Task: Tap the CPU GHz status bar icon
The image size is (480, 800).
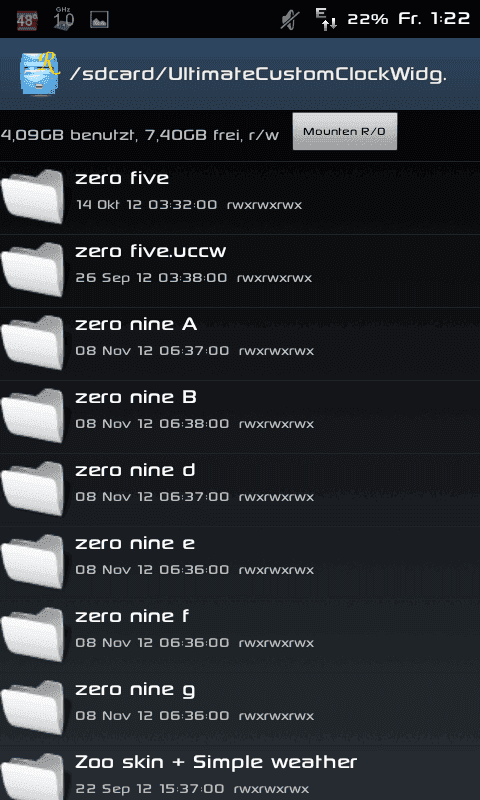Action: 64,19
